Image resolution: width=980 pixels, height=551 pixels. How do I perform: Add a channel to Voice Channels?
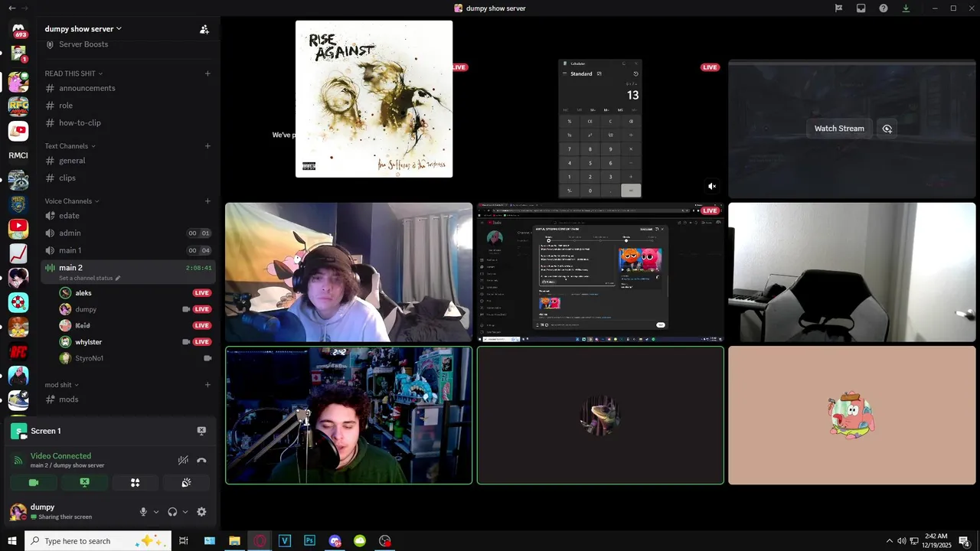[x=207, y=201]
